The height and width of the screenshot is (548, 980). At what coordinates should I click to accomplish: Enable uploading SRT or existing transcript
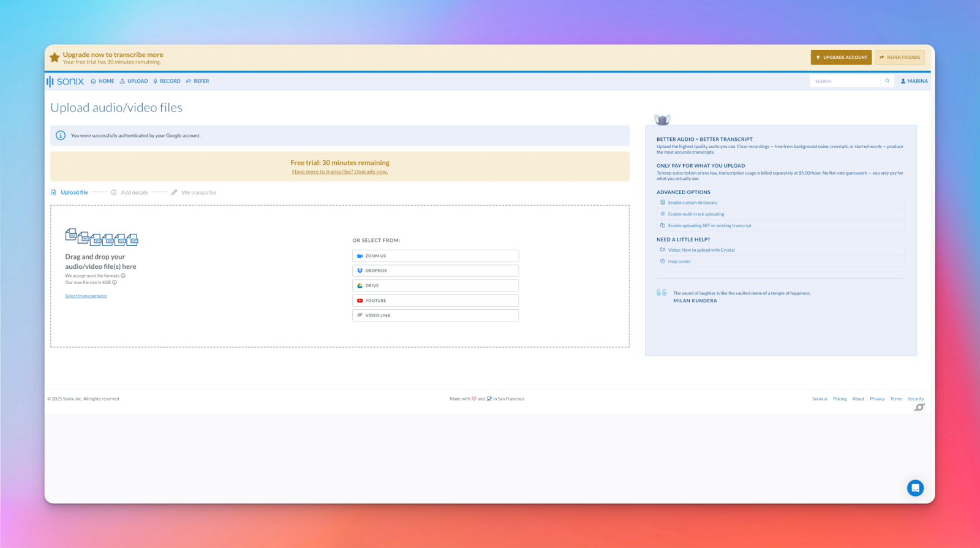click(709, 226)
